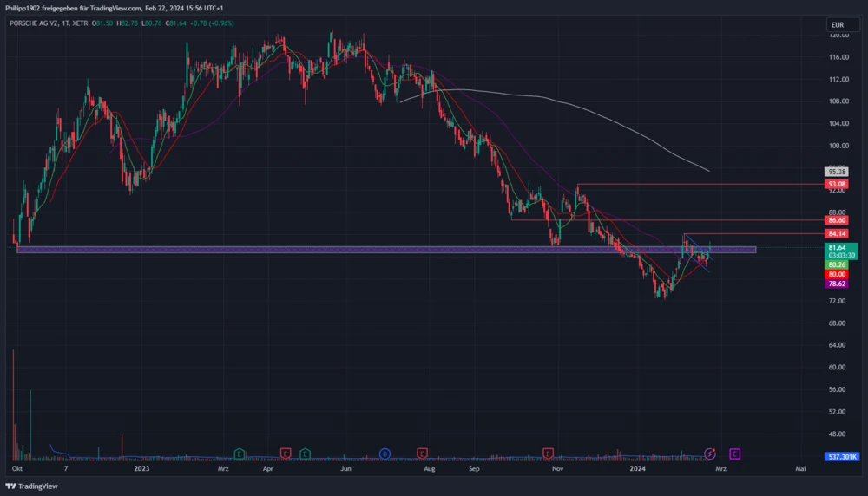Open the purple future earnings E marker
This screenshot has width=868, height=496.
pyautogui.click(x=734, y=453)
